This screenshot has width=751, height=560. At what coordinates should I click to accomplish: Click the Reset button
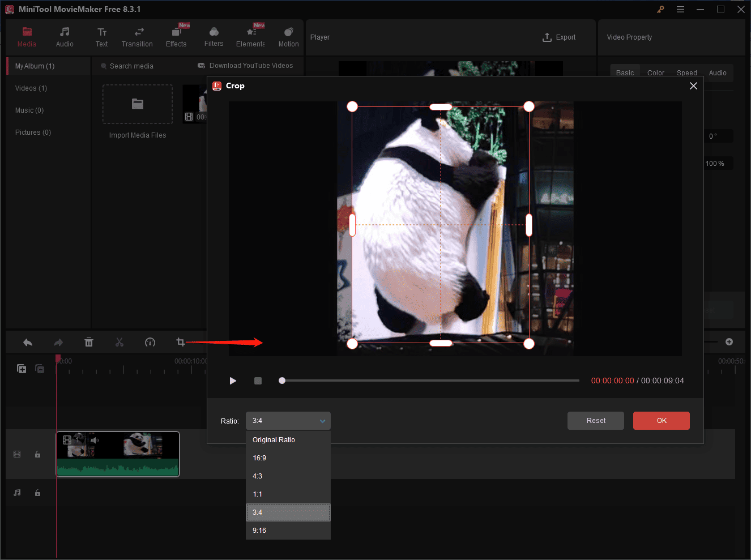pyautogui.click(x=595, y=421)
